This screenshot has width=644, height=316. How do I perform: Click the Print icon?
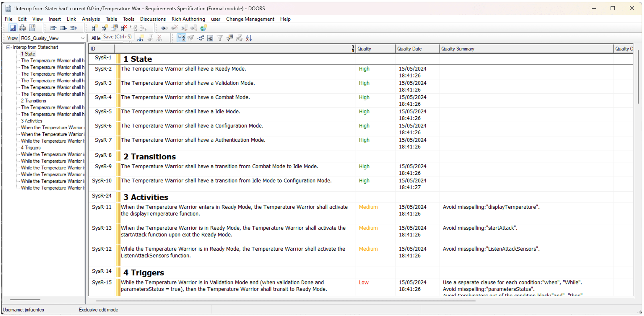[23, 28]
